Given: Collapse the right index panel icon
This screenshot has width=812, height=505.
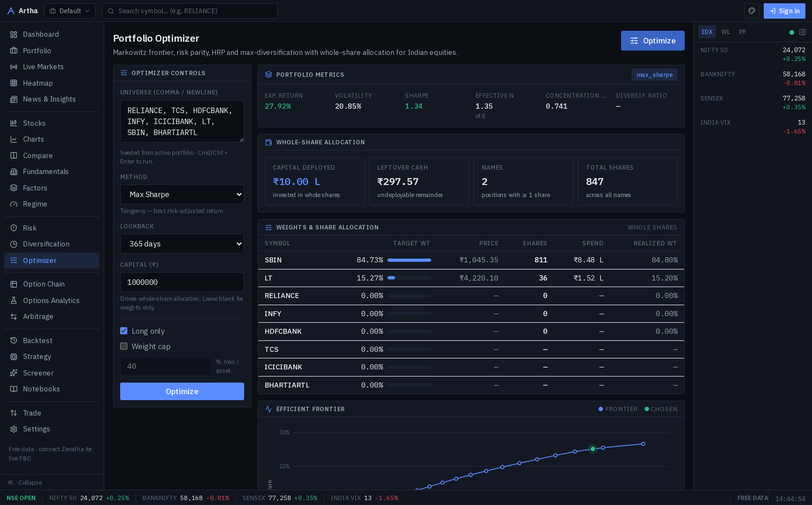Looking at the screenshot, I should 802,32.
